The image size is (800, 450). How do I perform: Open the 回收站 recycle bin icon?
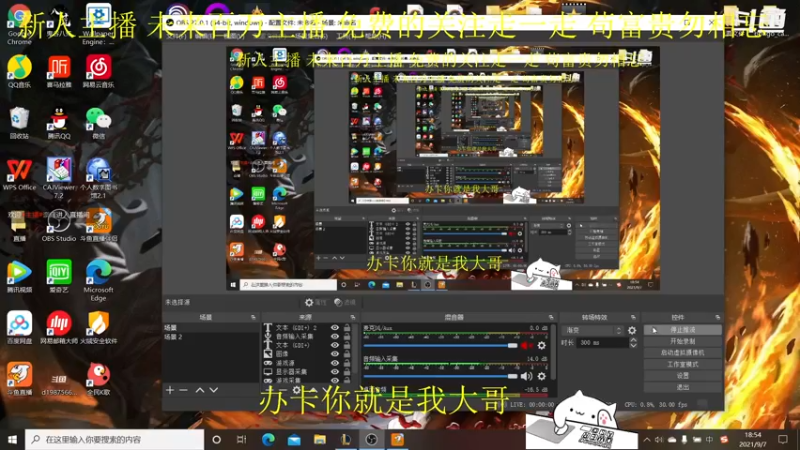click(19, 123)
